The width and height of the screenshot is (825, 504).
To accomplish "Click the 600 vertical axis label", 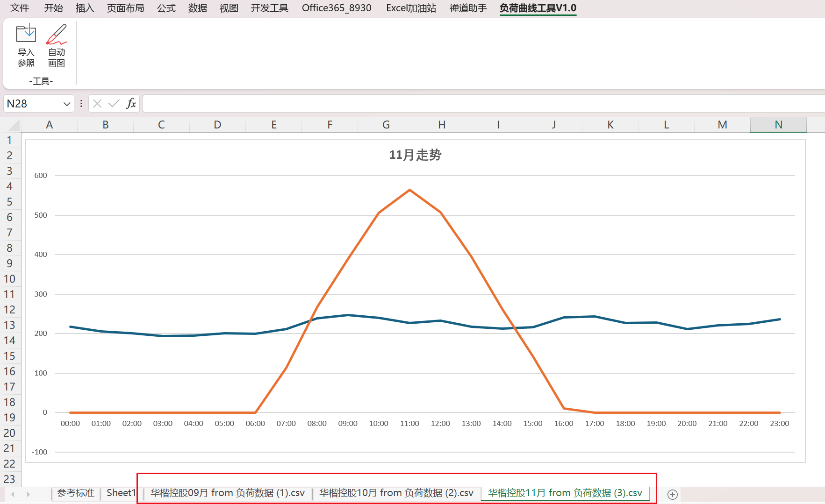I will pos(41,176).
